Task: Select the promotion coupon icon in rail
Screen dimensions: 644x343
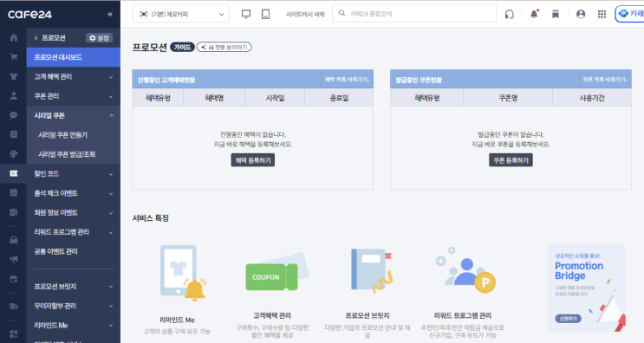Action: tap(14, 173)
